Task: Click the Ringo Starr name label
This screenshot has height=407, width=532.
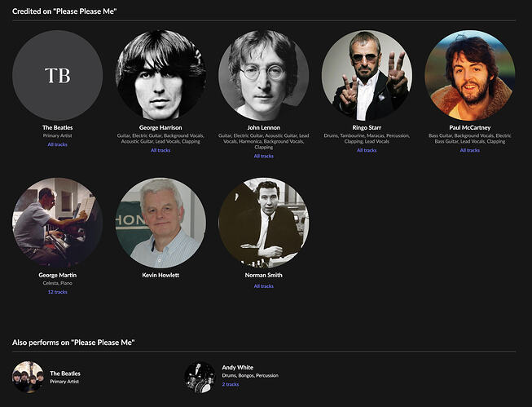Action: 367,128
